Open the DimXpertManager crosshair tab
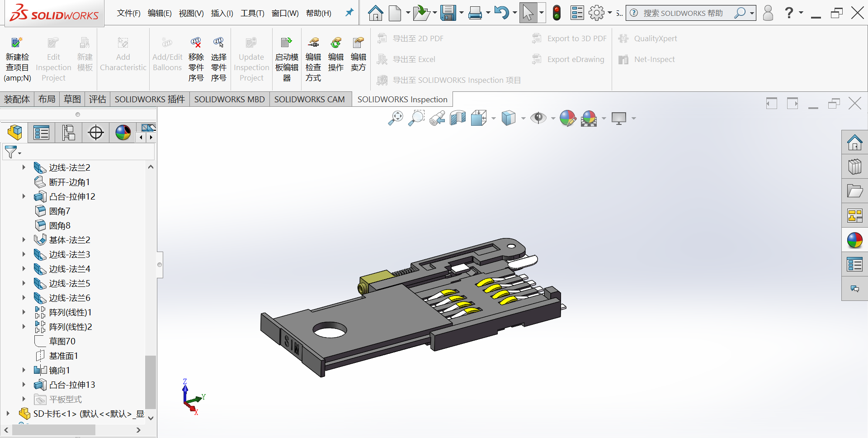This screenshot has height=438, width=868. 96,133
